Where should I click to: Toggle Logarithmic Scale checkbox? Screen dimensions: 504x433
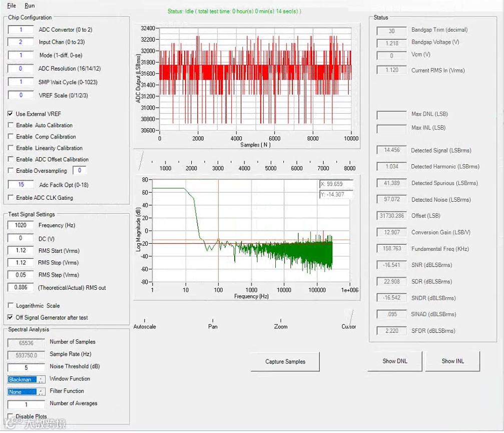(x=11, y=305)
